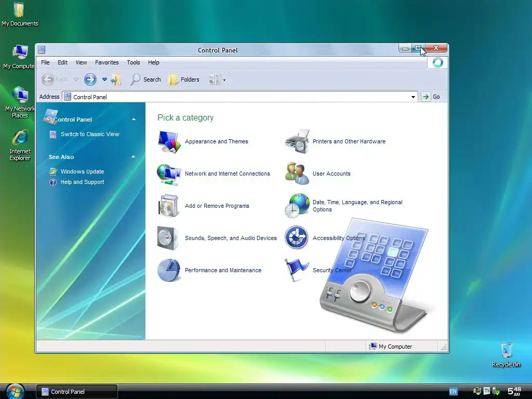Open the Security Center flag icon
This screenshot has height=399, width=532.
pyautogui.click(x=297, y=270)
